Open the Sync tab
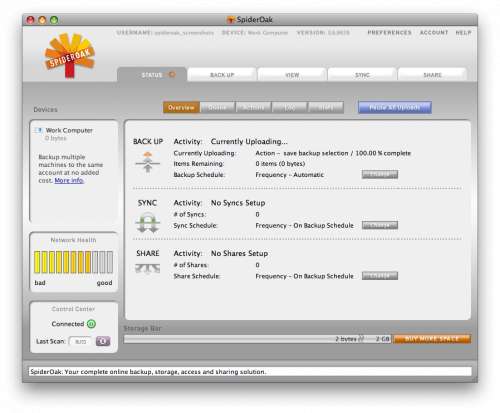The image size is (500, 413). [362, 75]
